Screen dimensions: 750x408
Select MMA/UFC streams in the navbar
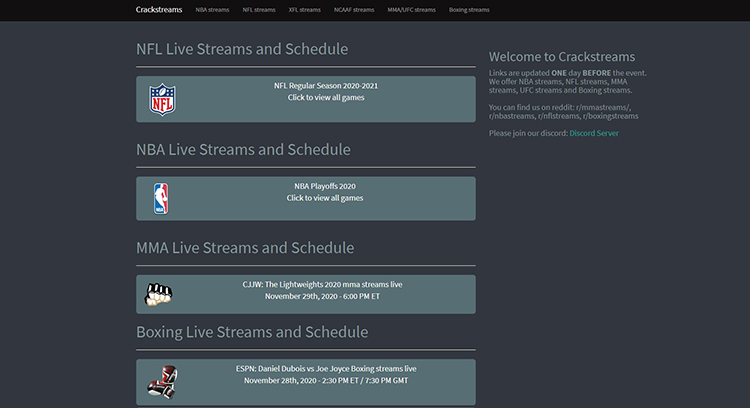coord(411,10)
